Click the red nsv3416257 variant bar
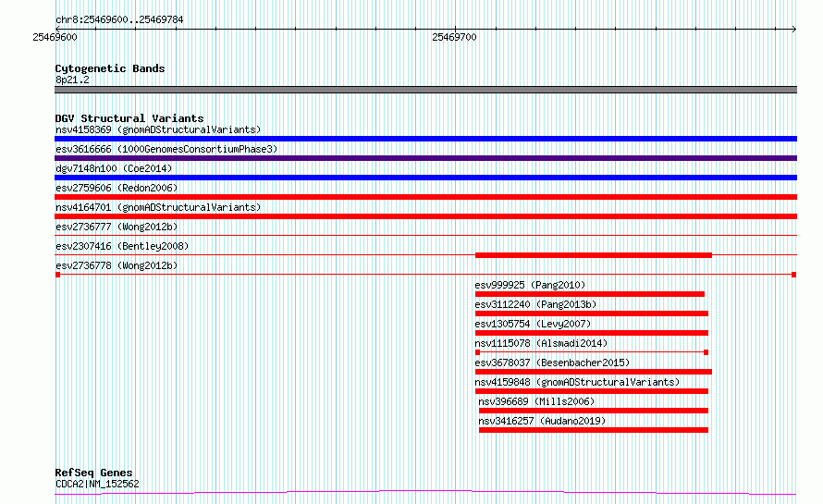 594,430
